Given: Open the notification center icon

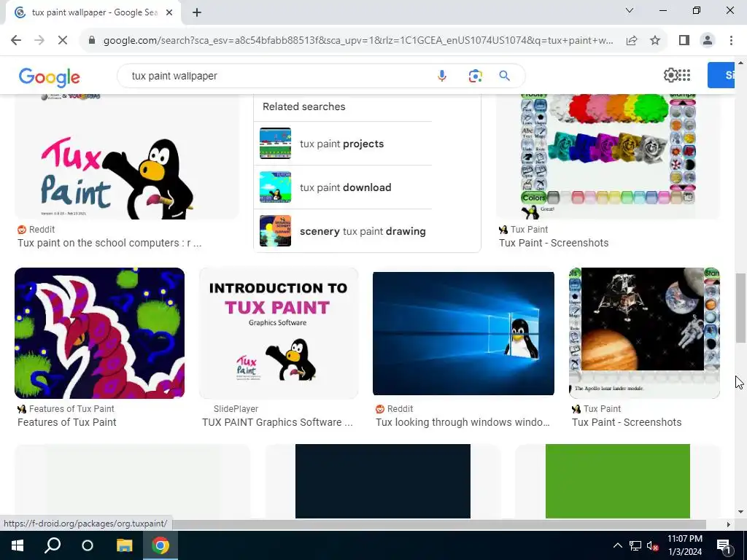Looking at the screenshot, I should click(x=724, y=545).
